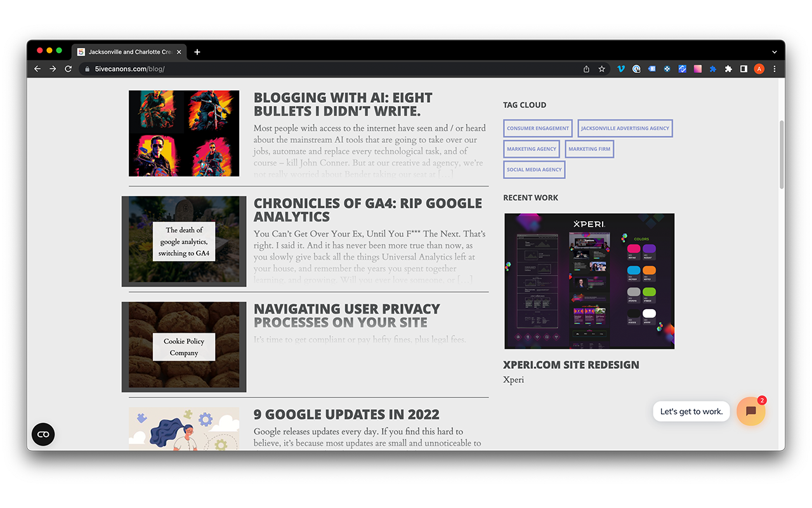Open the downward chevron below window controls
This screenshot has width=812, height=508.
point(774,51)
